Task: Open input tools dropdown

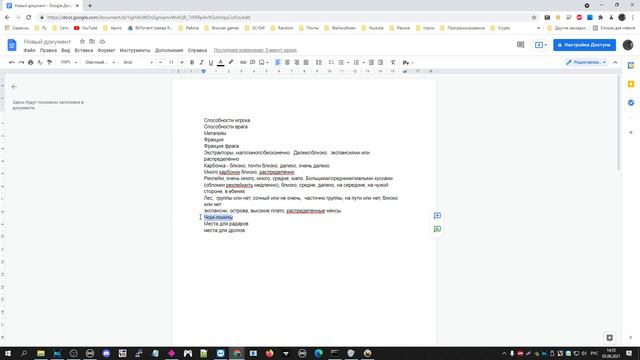Action: pos(408,62)
